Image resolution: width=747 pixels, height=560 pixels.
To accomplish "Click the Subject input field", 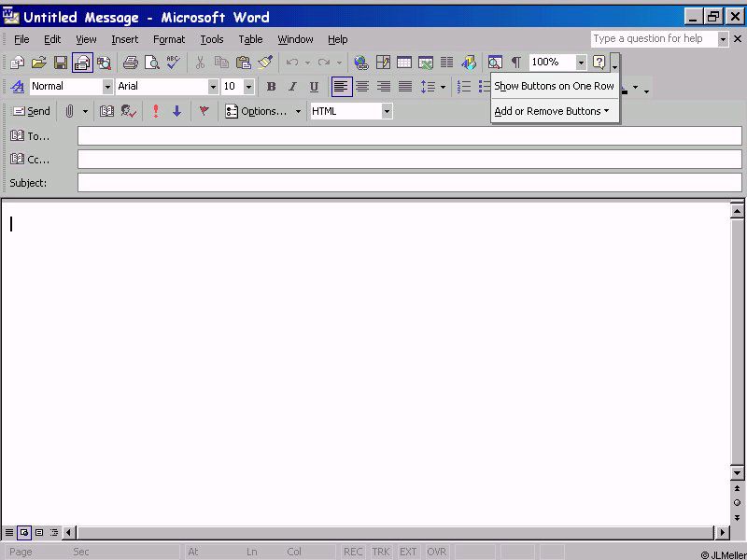I will tap(410, 182).
